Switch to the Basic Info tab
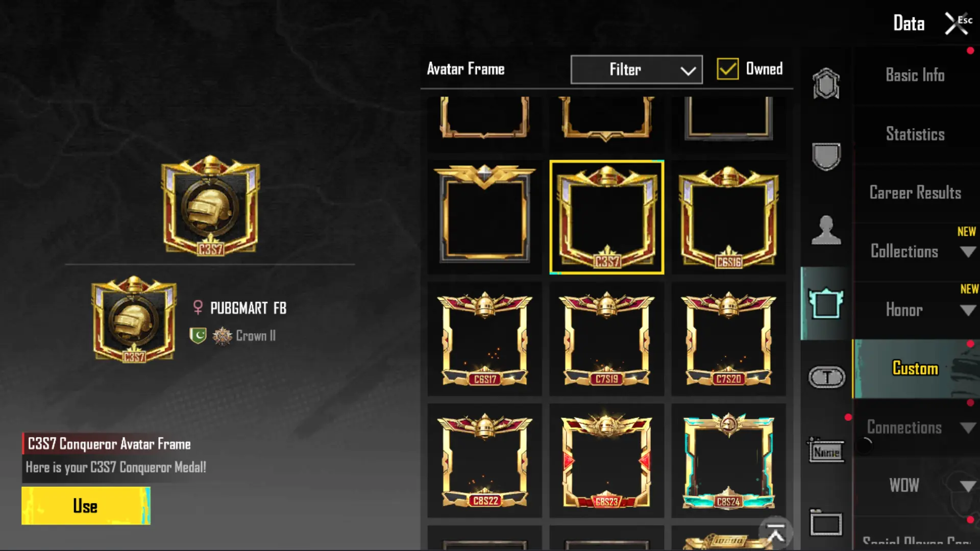 (915, 76)
